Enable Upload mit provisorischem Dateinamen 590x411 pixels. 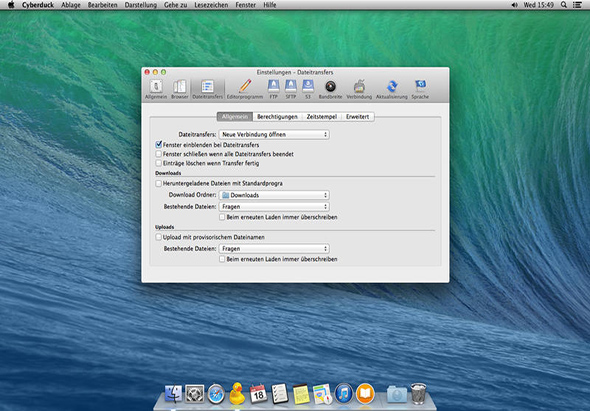click(158, 237)
